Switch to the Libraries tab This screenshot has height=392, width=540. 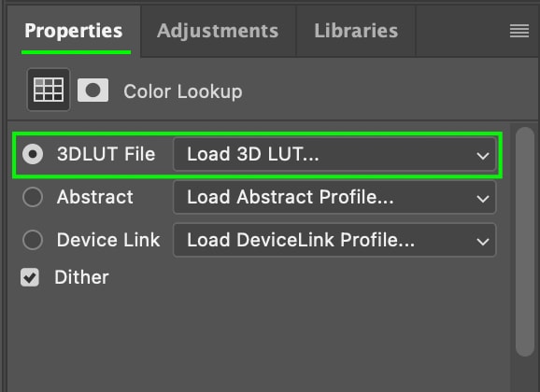[356, 31]
